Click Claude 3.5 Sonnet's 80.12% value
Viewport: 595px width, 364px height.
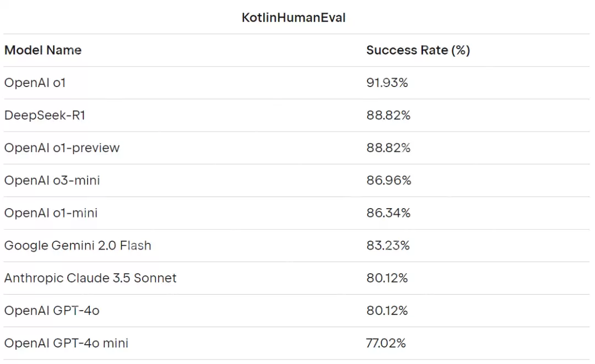387,278
